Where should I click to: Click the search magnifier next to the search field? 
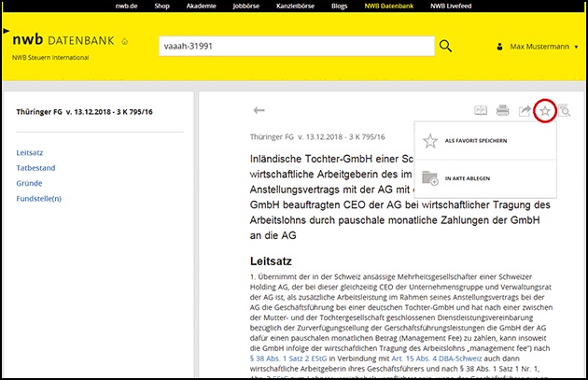pos(445,46)
